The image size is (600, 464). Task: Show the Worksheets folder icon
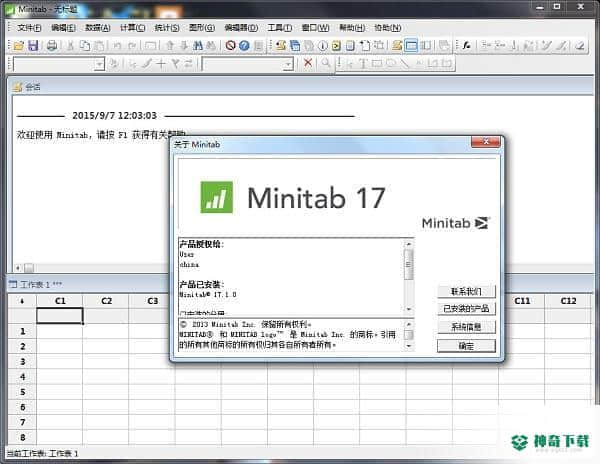coord(295,46)
